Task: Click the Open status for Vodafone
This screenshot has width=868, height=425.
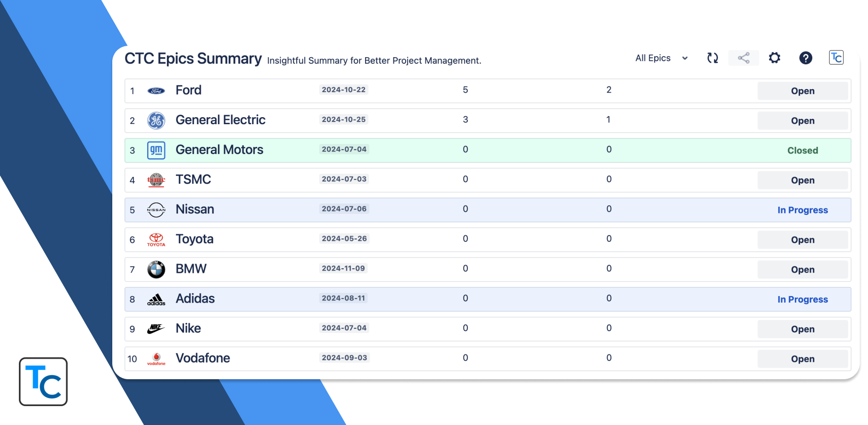Action: (x=802, y=358)
